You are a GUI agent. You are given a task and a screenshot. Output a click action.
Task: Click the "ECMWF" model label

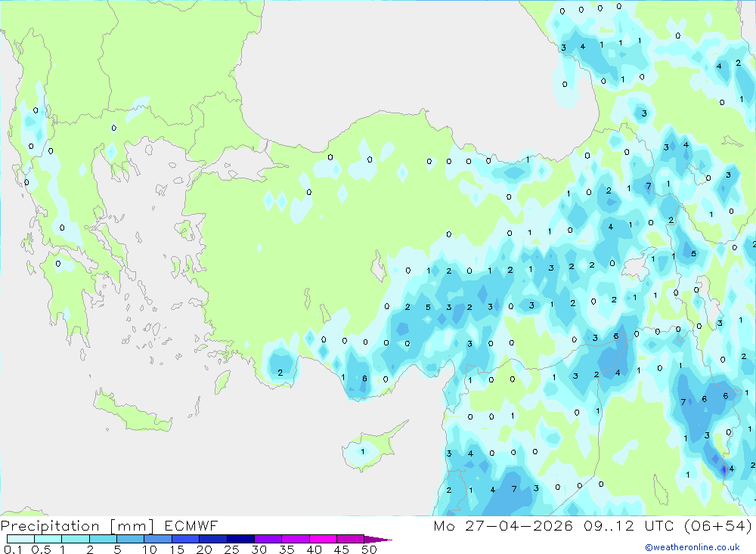pos(191,525)
